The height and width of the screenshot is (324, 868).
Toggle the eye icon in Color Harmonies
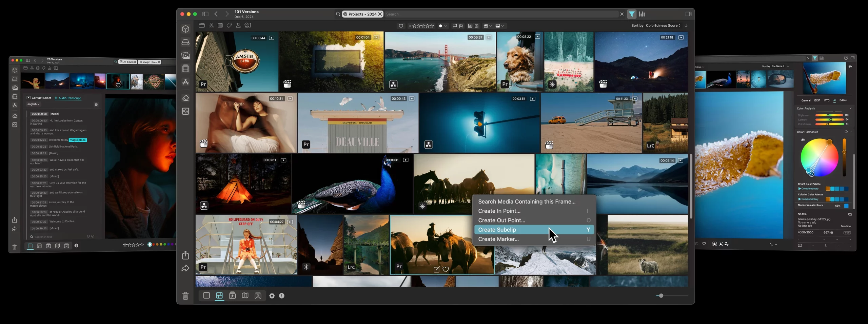click(x=803, y=140)
